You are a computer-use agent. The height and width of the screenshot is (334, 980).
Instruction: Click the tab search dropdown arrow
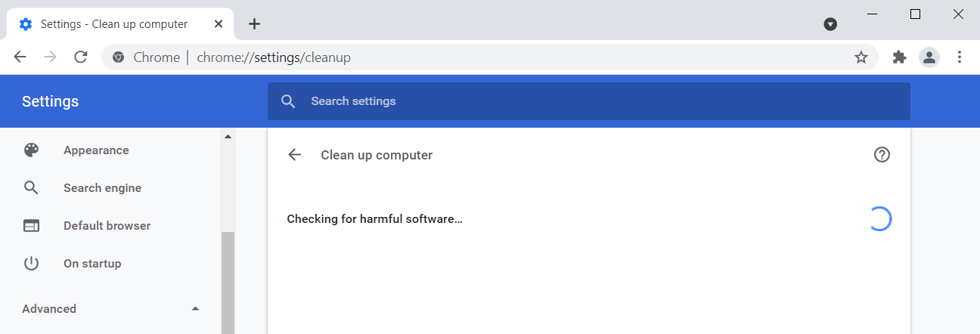(x=830, y=24)
